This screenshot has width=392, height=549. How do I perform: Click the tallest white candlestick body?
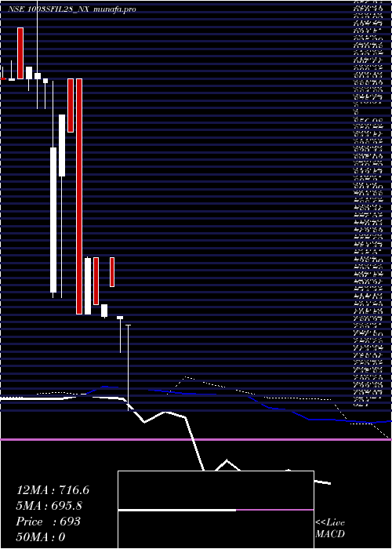[53, 220]
